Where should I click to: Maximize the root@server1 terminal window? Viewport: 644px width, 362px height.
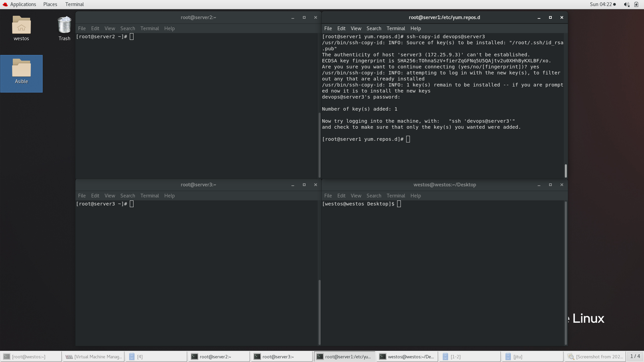click(550, 17)
